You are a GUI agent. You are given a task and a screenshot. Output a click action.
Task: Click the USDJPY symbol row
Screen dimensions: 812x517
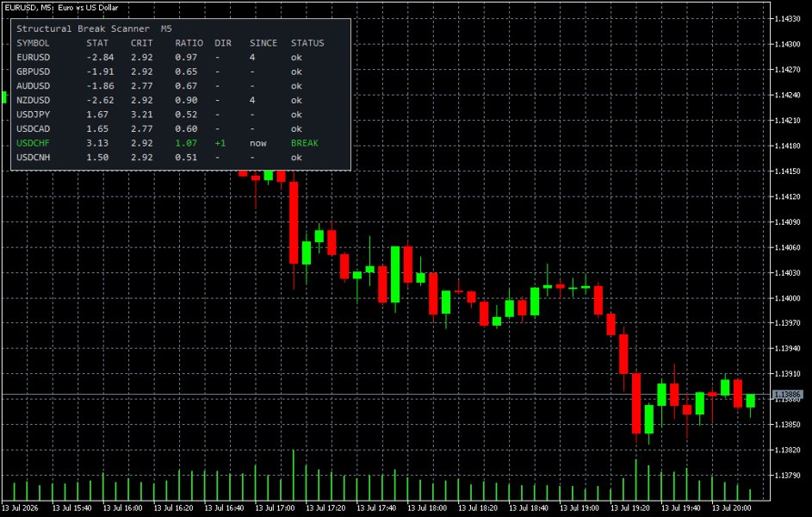click(x=33, y=115)
